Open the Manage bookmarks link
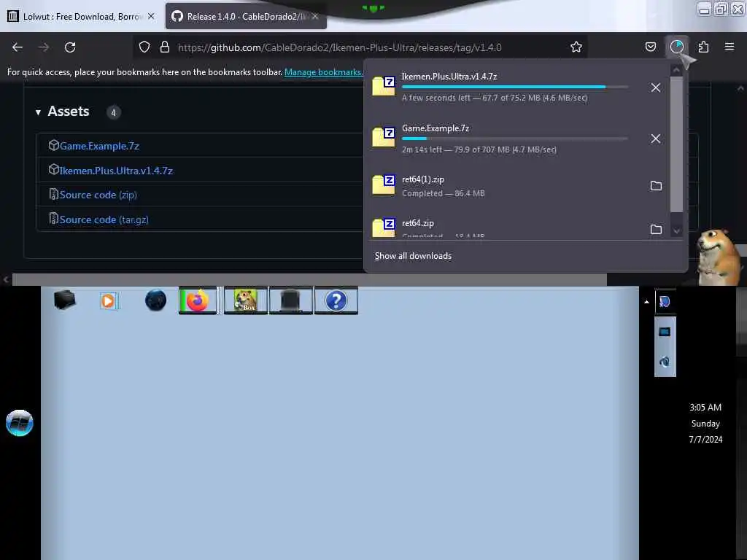The image size is (747, 560). tap(323, 72)
